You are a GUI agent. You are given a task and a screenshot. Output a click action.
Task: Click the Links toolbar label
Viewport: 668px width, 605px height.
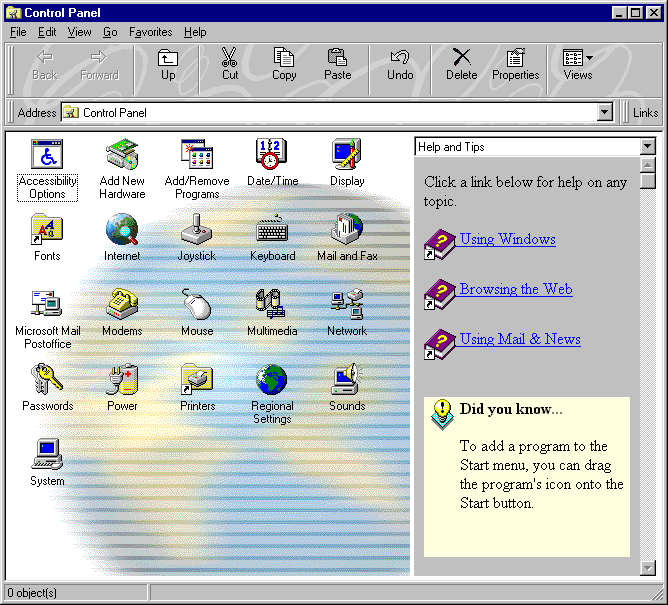[645, 113]
